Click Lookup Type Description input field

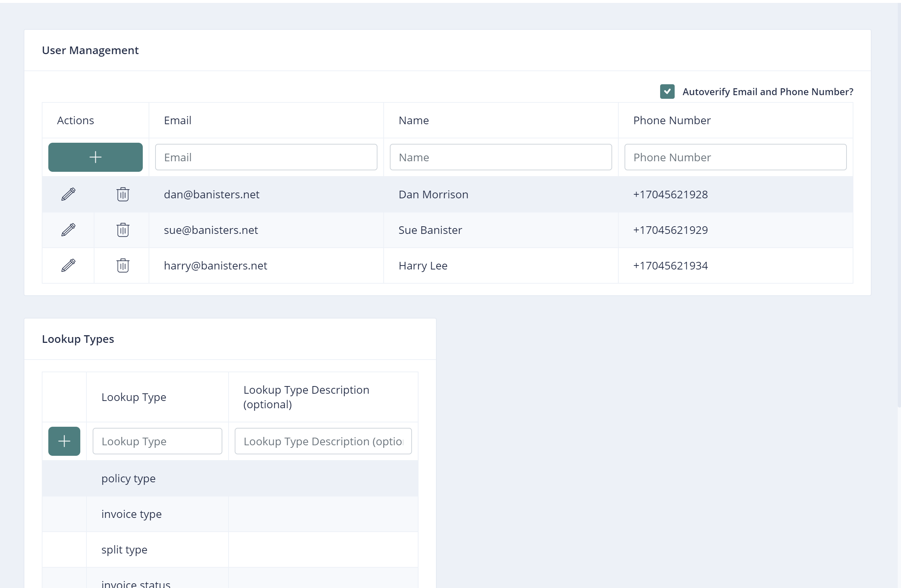[323, 441]
